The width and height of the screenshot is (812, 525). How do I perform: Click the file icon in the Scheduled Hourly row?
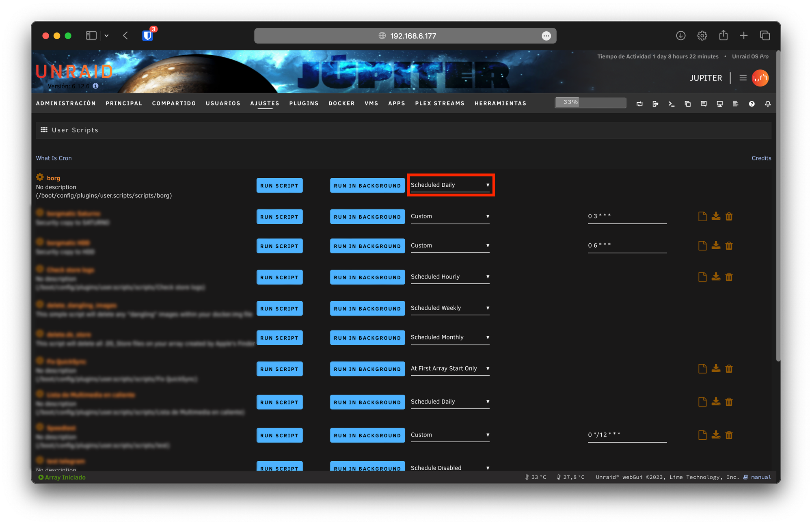tap(702, 277)
